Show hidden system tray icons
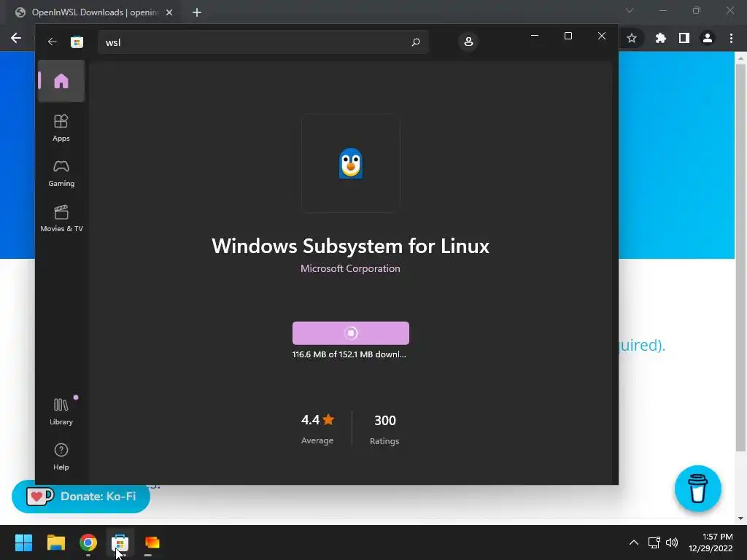 [x=634, y=542]
